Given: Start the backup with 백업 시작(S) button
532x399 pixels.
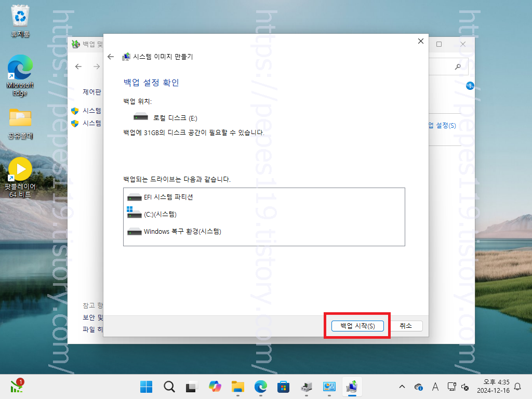Looking at the screenshot, I should coord(357,326).
